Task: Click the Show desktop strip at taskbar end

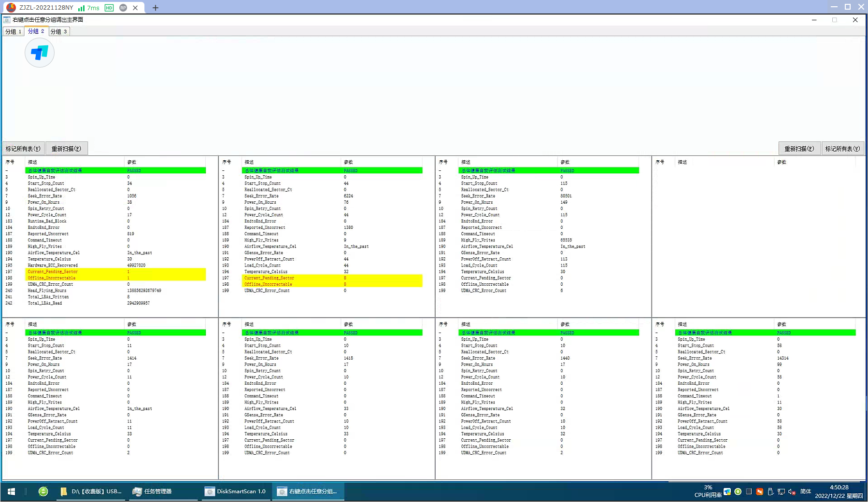Action: tap(866, 491)
